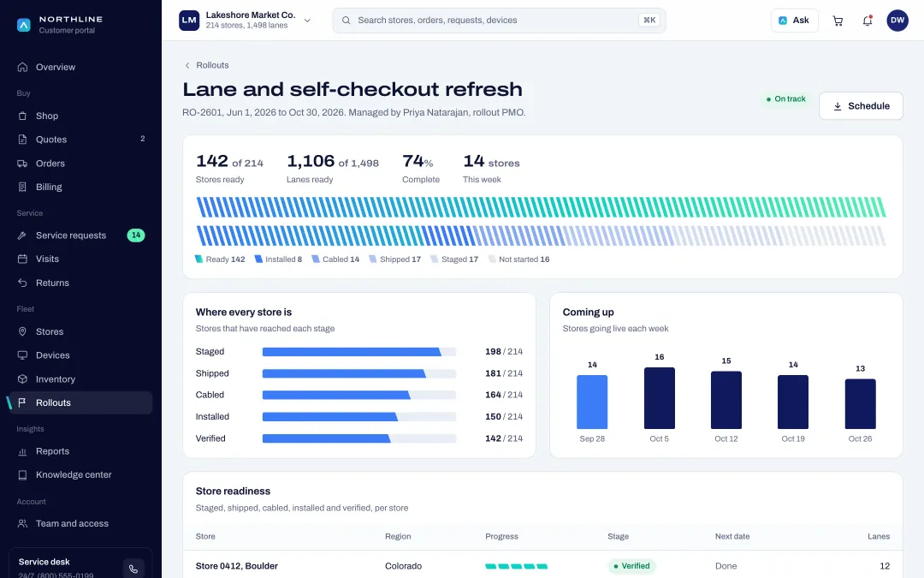The image size is (924, 578).
Task: Click the search magnifier icon
Action: tap(346, 20)
